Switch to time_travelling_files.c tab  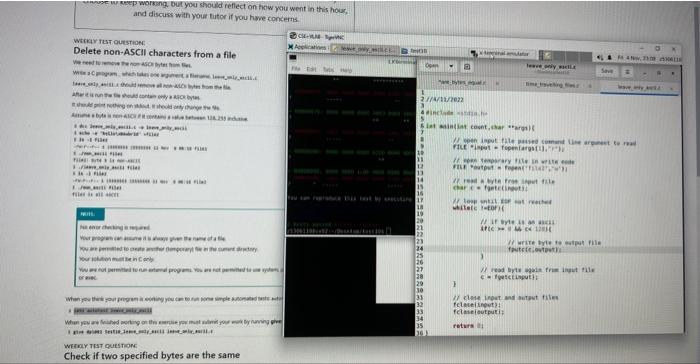[x=552, y=84]
